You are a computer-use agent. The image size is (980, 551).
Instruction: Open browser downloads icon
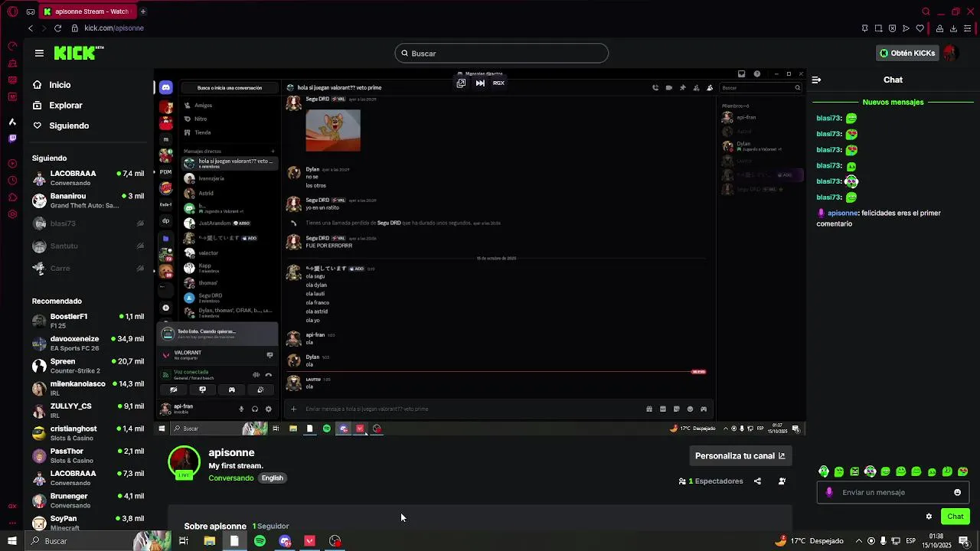(x=953, y=28)
